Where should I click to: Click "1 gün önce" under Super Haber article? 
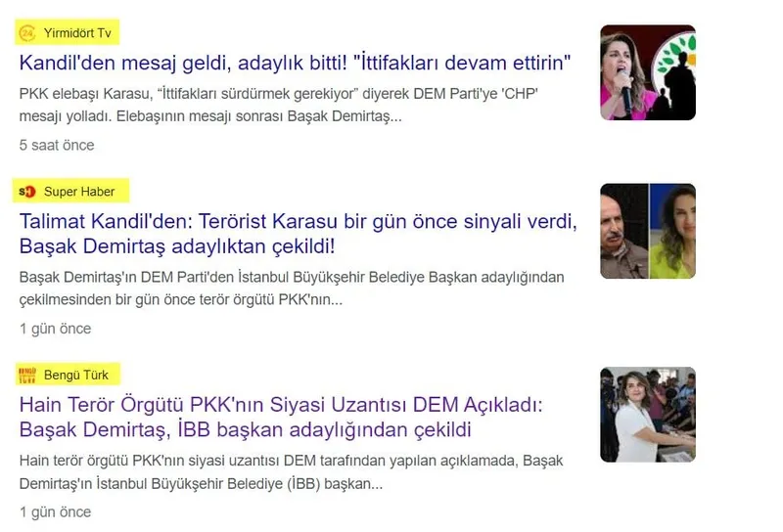[x=56, y=329]
